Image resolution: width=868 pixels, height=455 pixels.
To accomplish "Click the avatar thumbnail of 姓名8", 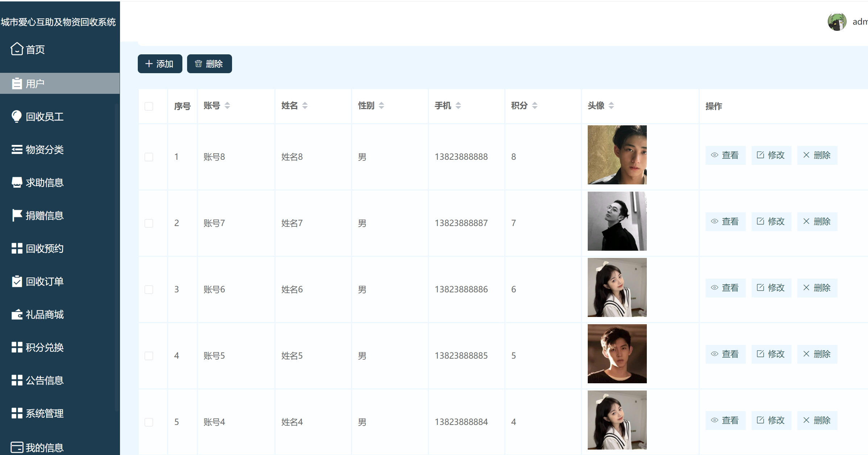I will [x=617, y=155].
